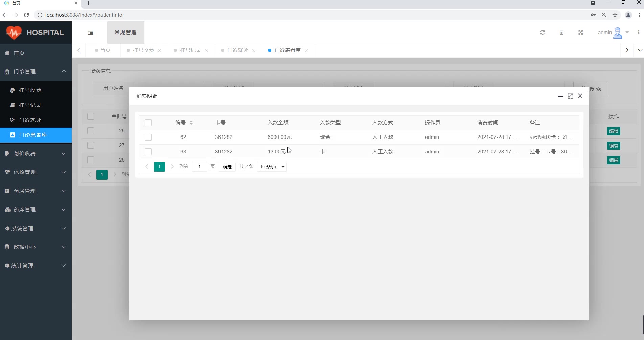Toggle fullscreen with the expand icon
This screenshot has width=644, height=340.
click(581, 33)
